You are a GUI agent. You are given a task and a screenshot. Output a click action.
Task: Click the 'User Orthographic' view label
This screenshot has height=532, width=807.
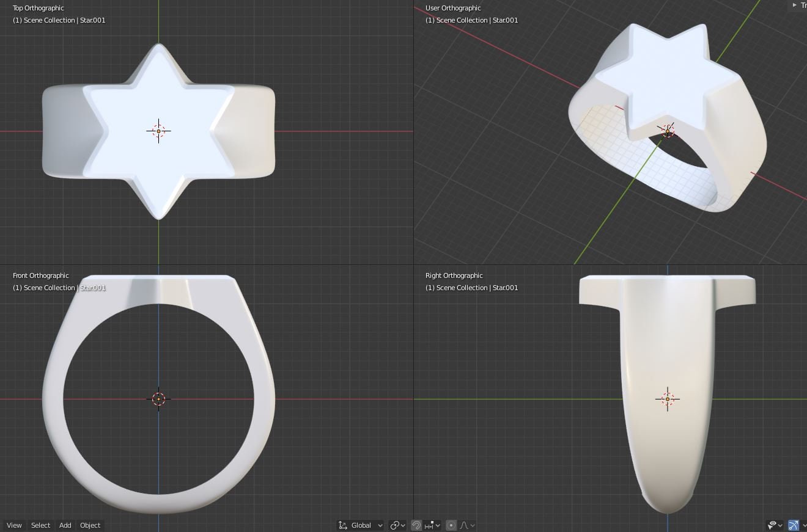453,8
